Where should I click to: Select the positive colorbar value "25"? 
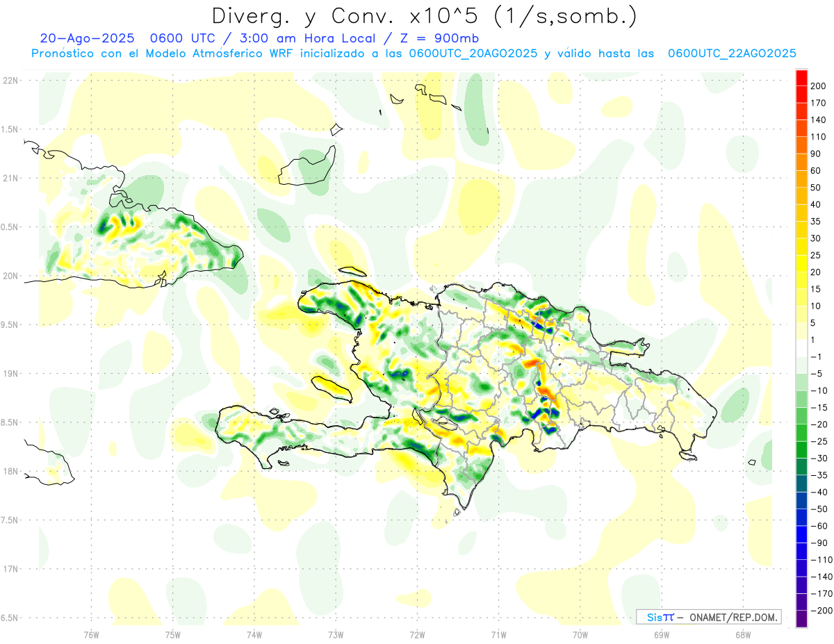coord(817,255)
